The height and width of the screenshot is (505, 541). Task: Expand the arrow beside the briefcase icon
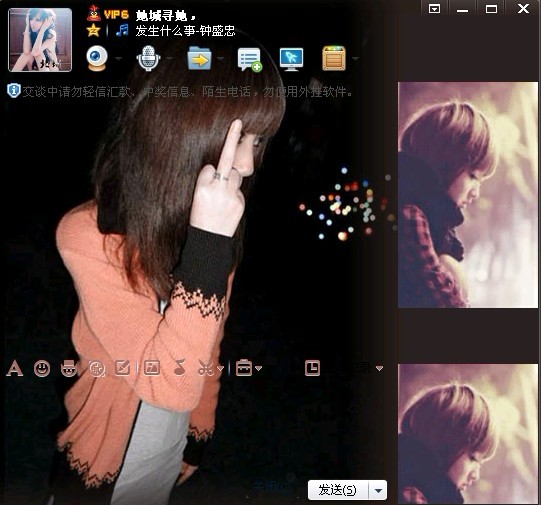(258, 368)
